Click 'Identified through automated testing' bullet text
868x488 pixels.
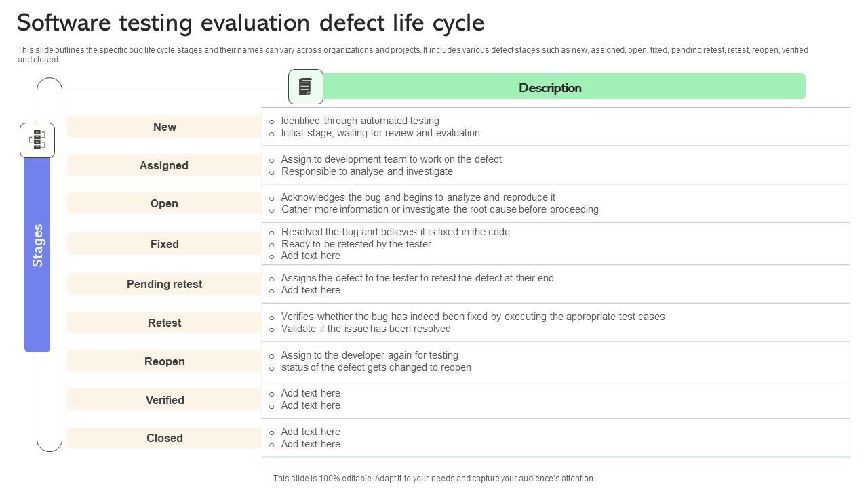(x=360, y=121)
